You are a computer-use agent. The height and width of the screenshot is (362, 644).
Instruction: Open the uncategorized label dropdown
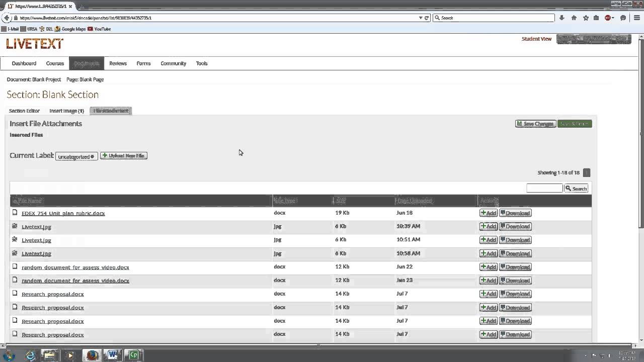(x=76, y=156)
